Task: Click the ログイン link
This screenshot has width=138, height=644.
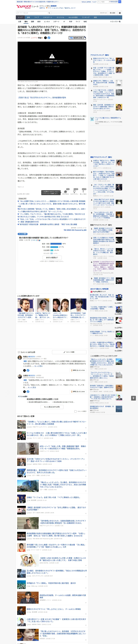Action: [42, 8]
